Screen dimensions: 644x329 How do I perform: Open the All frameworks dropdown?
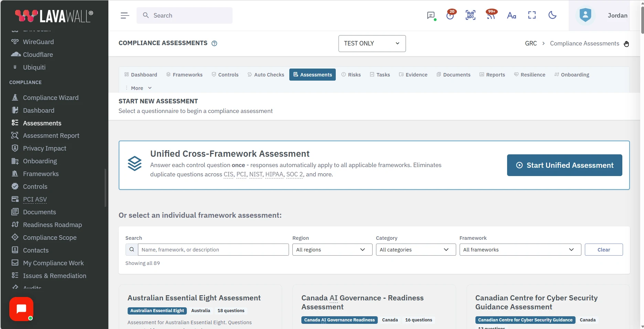pyautogui.click(x=520, y=249)
